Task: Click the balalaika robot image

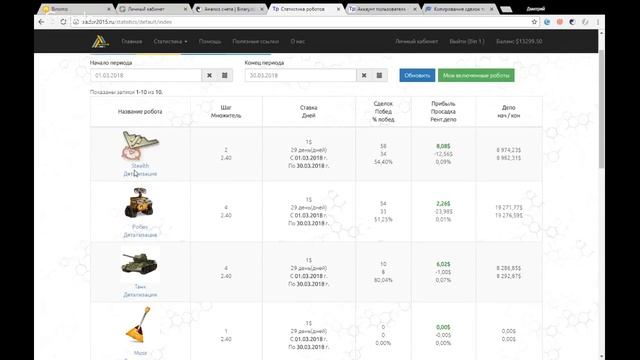Action: pyautogui.click(x=139, y=325)
